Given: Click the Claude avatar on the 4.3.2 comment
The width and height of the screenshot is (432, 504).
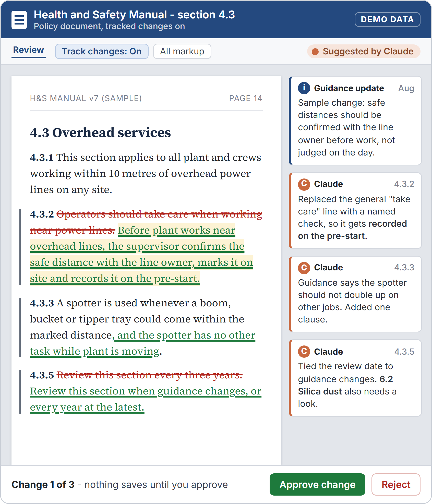Looking at the screenshot, I should click(x=304, y=184).
